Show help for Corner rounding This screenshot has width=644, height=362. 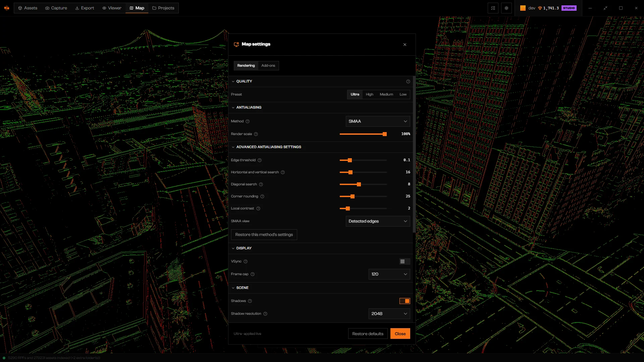click(262, 196)
